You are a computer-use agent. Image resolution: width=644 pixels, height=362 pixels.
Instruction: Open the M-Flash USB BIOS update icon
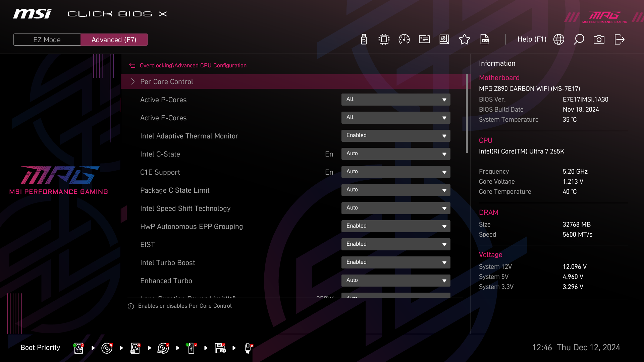(364, 40)
